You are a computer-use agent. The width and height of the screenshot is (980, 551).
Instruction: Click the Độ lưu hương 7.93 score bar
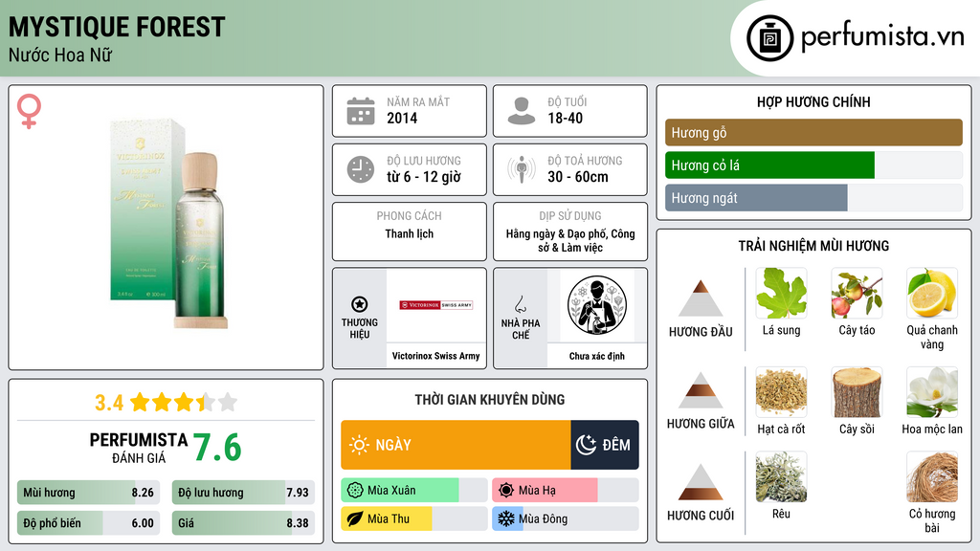click(x=243, y=493)
